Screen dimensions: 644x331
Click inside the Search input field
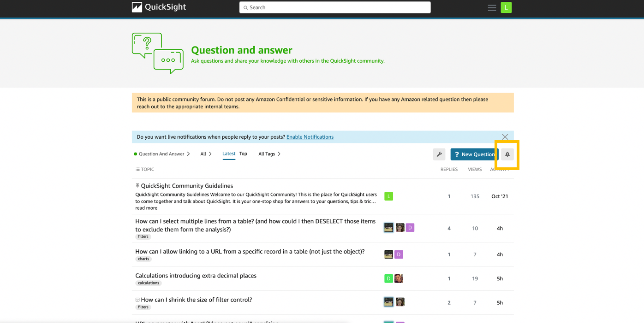pos(335,7)
